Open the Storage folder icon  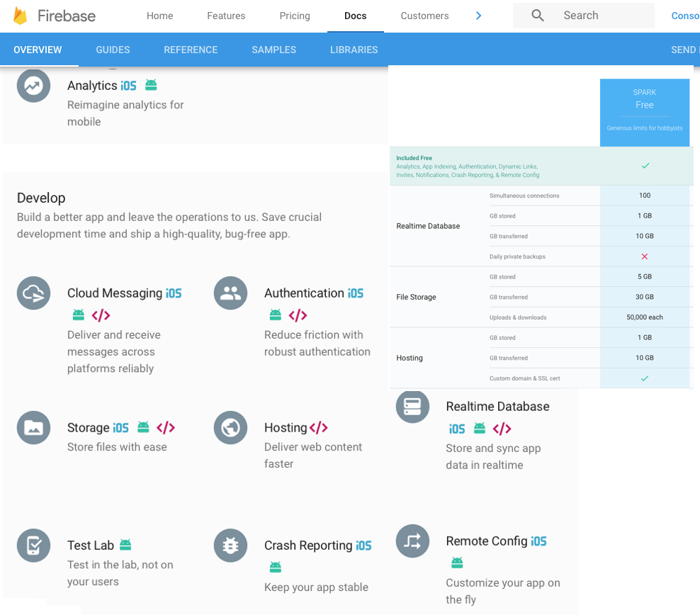pyautogui.click(x=33, y=428)
